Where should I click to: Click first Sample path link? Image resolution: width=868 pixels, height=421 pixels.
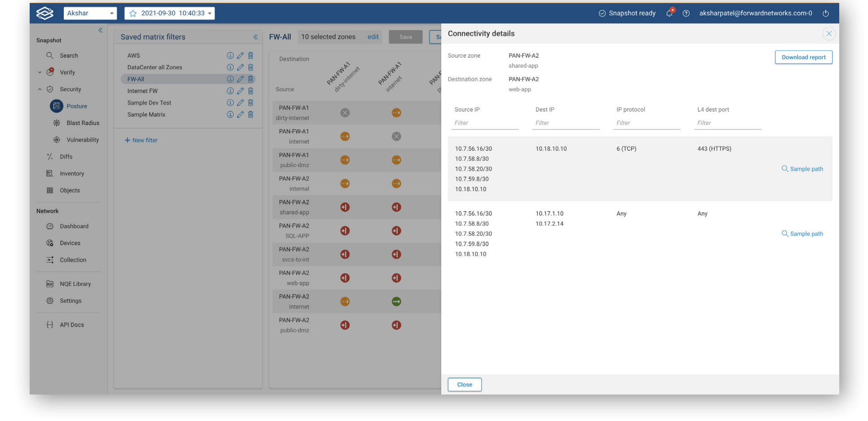(802, 169)
